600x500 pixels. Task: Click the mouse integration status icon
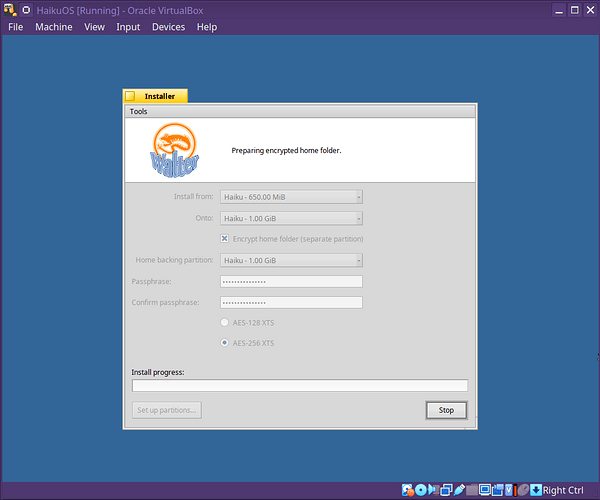coord(523,490)
